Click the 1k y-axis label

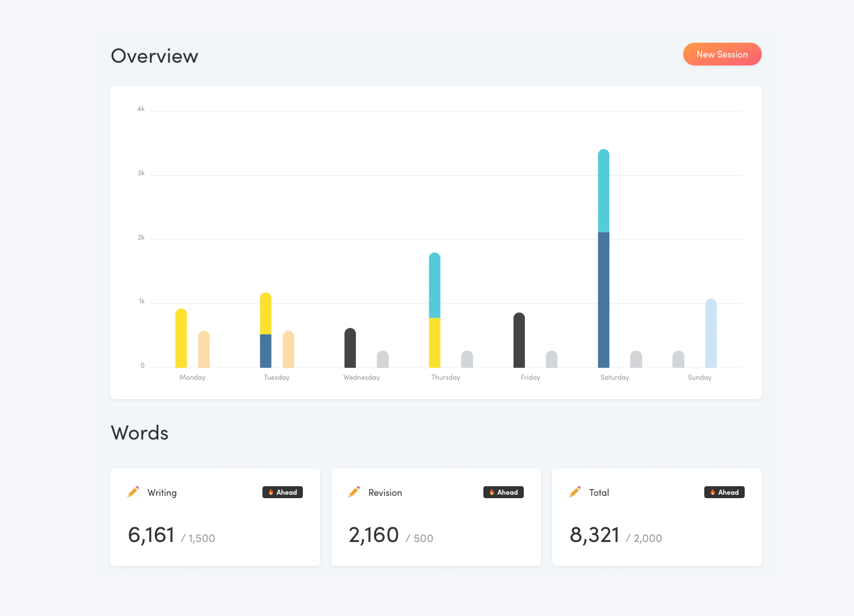point(142,301)
